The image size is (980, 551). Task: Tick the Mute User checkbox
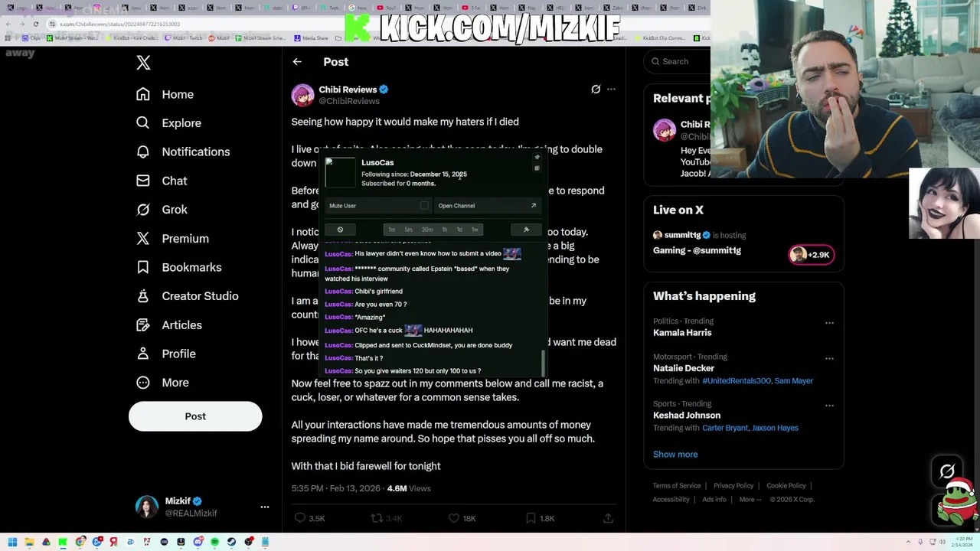point(424,206)
